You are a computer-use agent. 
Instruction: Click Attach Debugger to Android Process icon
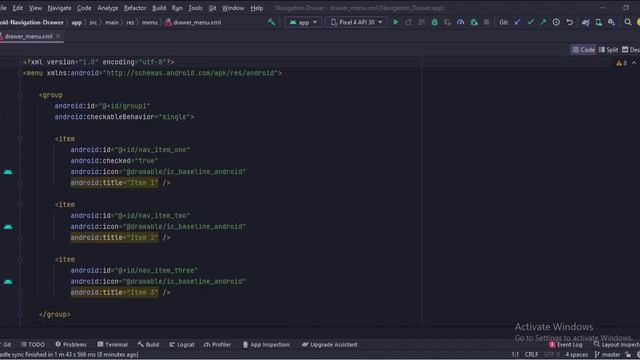click(x=473, y=22)
